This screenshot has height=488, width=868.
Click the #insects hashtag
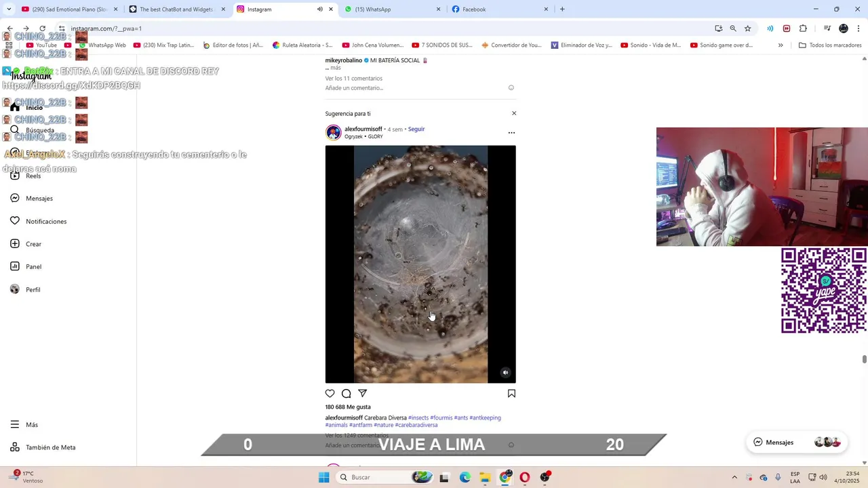coord(418,418)
